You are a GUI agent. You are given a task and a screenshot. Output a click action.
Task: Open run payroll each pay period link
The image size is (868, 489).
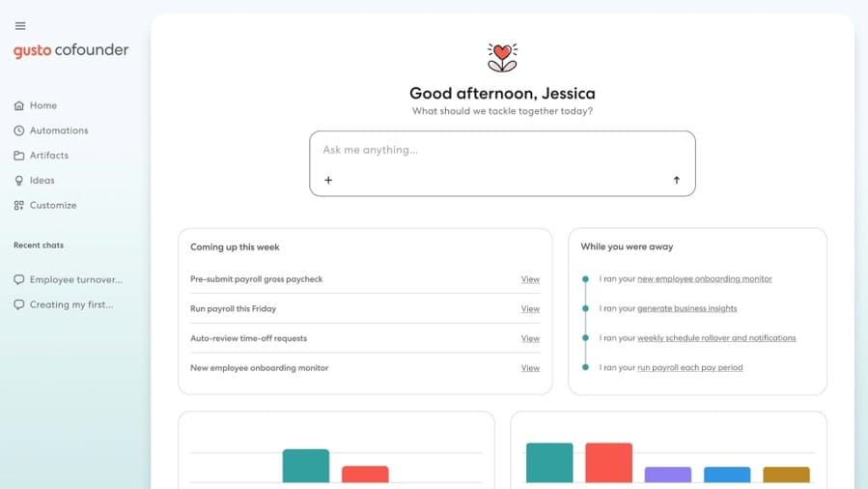[689, 368]
